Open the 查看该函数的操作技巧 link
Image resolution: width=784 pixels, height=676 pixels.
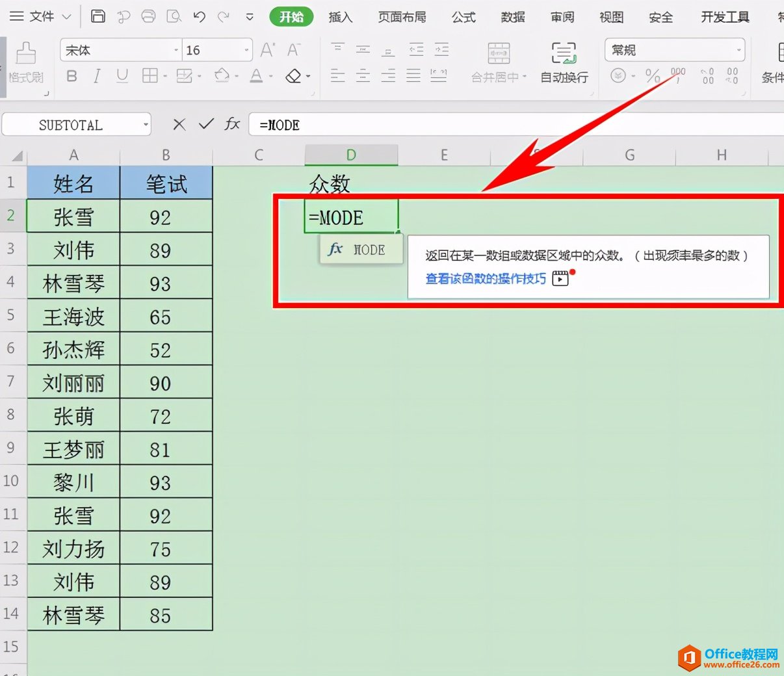coord(486,279)
